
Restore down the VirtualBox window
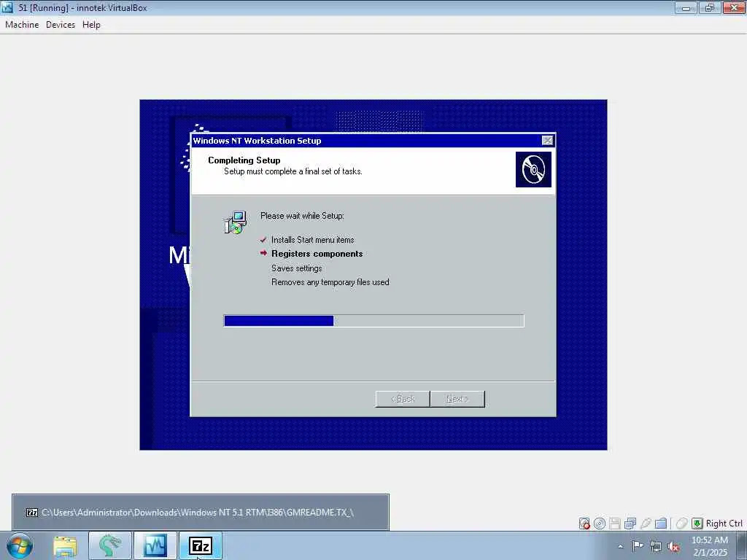coord(710,7)
